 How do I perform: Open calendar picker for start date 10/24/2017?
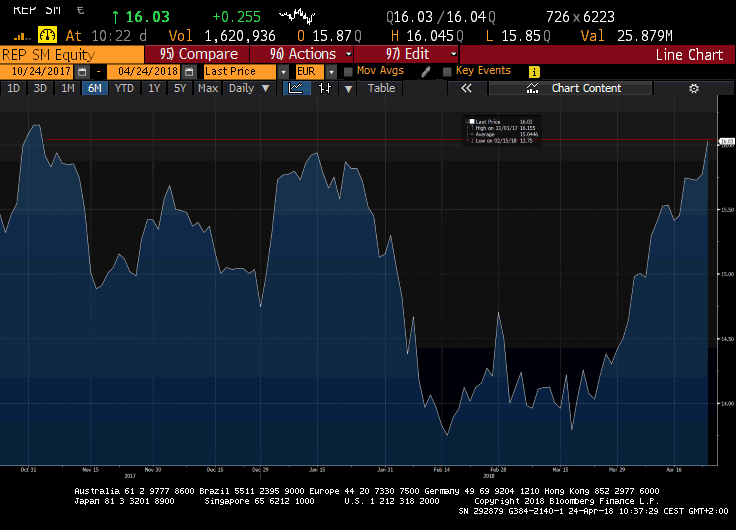point(82,72)
